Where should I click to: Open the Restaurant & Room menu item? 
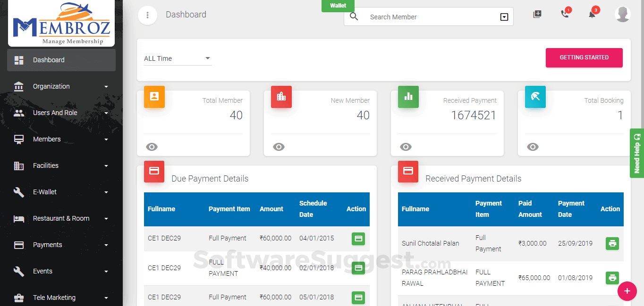[60, 218]
